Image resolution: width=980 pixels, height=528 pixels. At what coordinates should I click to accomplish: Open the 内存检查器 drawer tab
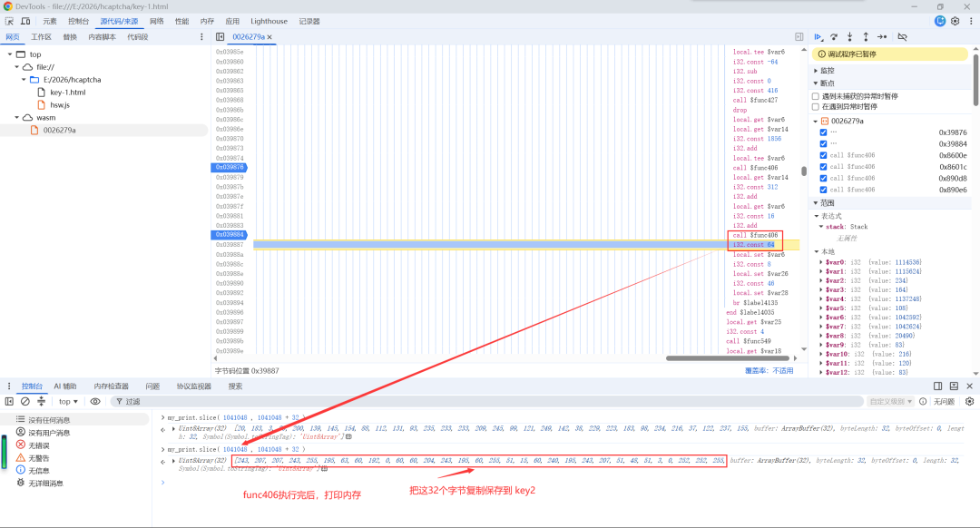[112, 386]
